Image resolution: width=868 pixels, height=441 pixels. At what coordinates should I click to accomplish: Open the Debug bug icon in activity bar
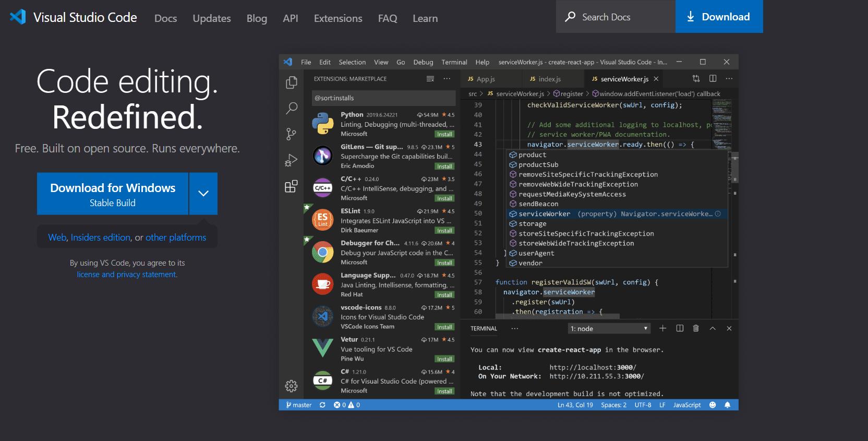tap(291, 160)
